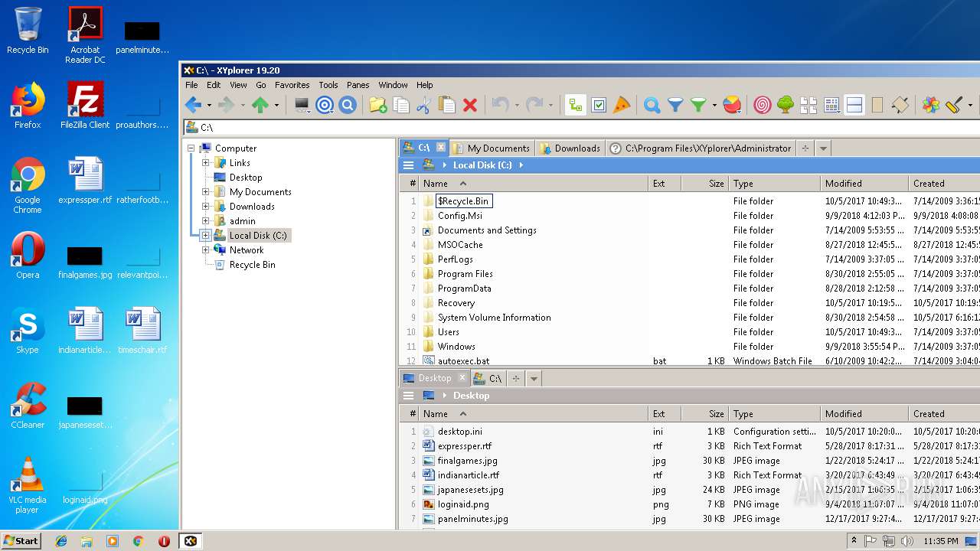Open the bottom pane tab list dropdown

coord(534,378)
